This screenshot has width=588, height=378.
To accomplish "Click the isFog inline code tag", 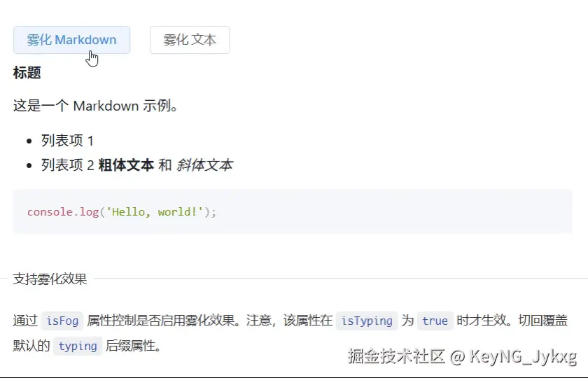I will 62,321.
